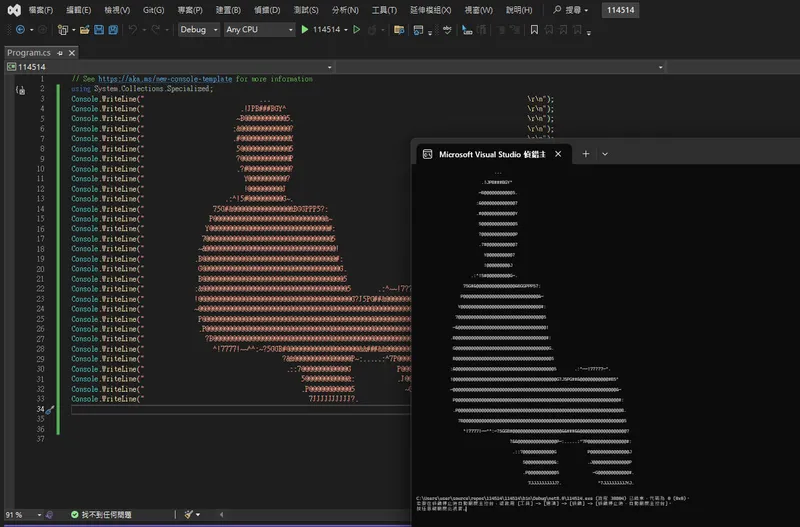Open the Git(G) menu
The height and width of the screenshot is (527, 800).
click(153, 10)
